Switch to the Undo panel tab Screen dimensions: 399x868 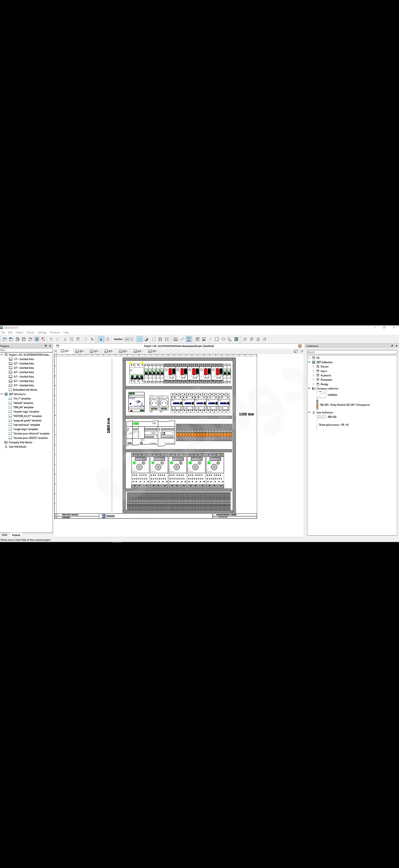coord(4,535)
